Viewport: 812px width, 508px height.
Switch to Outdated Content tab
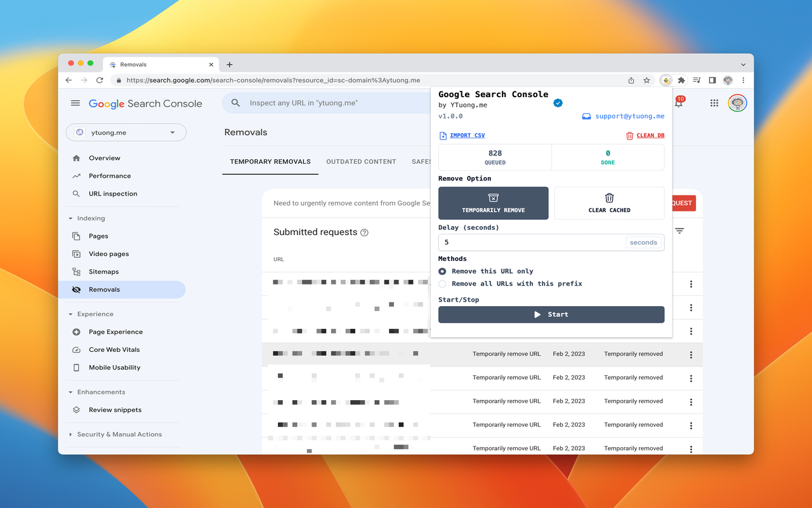tap(361, 162)
